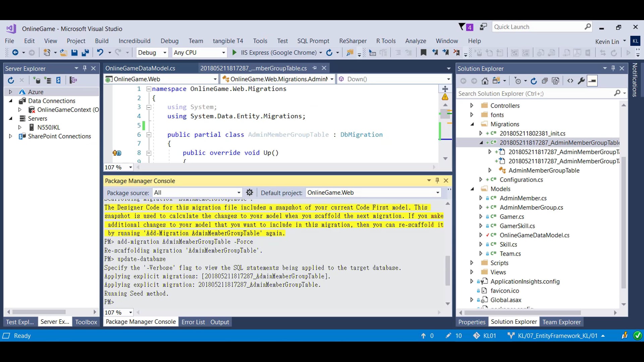The width and height of the screenshot is (644, 362).
Task: Click Package Manager Console settings gear
Action: coord(250,192)
